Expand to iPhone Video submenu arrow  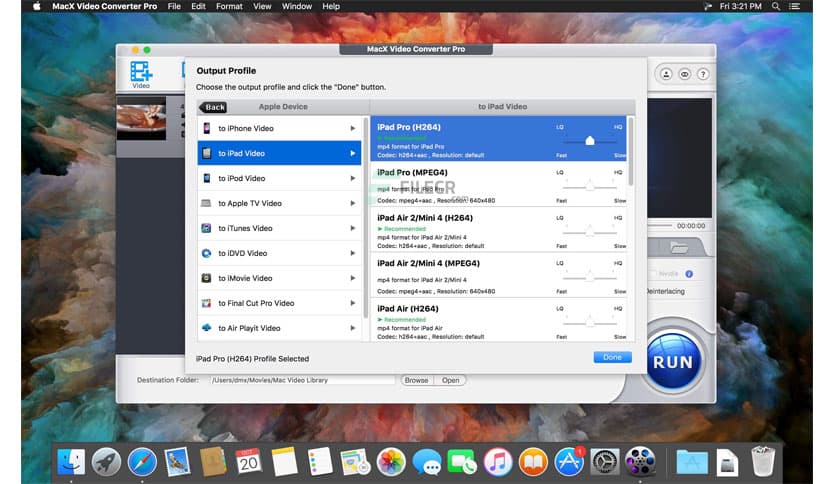(x=352, y=128)
